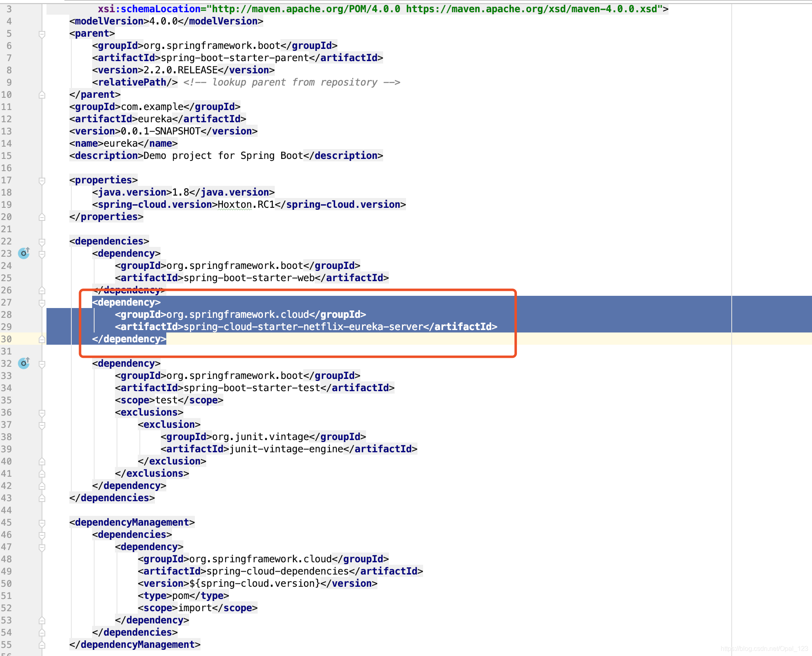Click org.junit.vintage groupId value
The height and width of the screenshot is (656, 812).
pyautogui.click(x=260, y=437)
